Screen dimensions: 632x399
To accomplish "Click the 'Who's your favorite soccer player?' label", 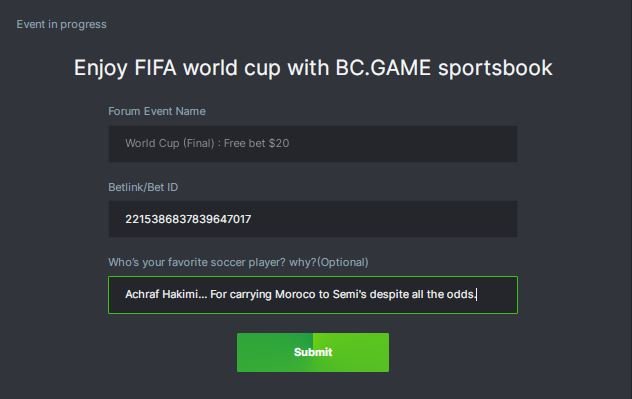I will 212,262.
